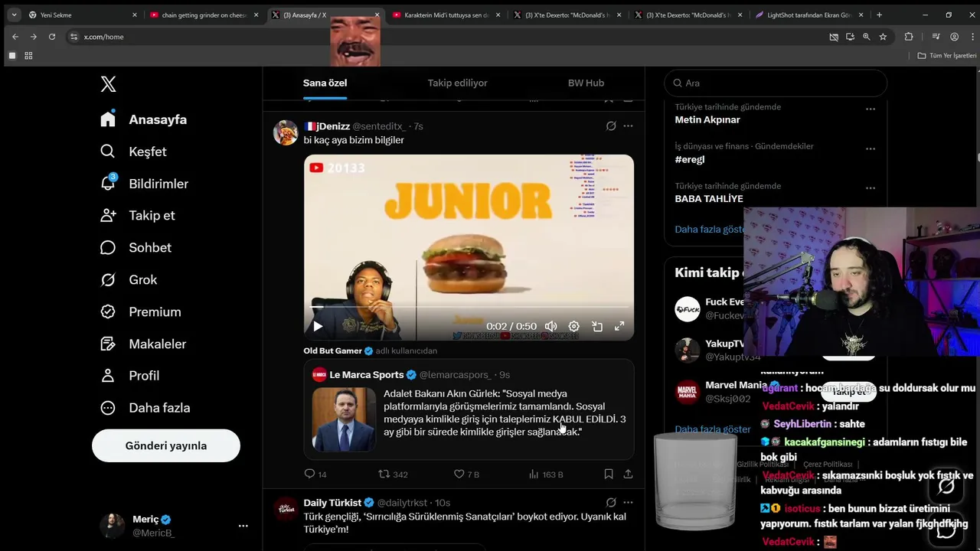Open Grok actions on Daily Türkist post
The image size is (980, 551).
click(611, 503)
